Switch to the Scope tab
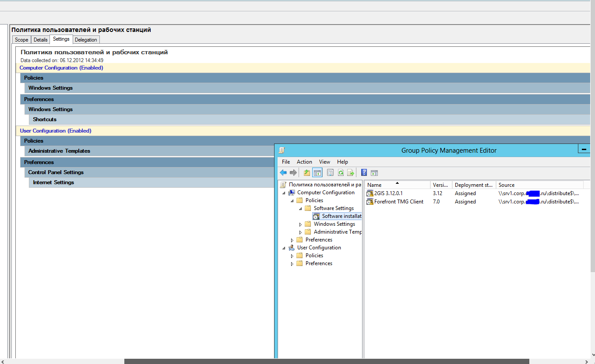 (x=21, y=40)
